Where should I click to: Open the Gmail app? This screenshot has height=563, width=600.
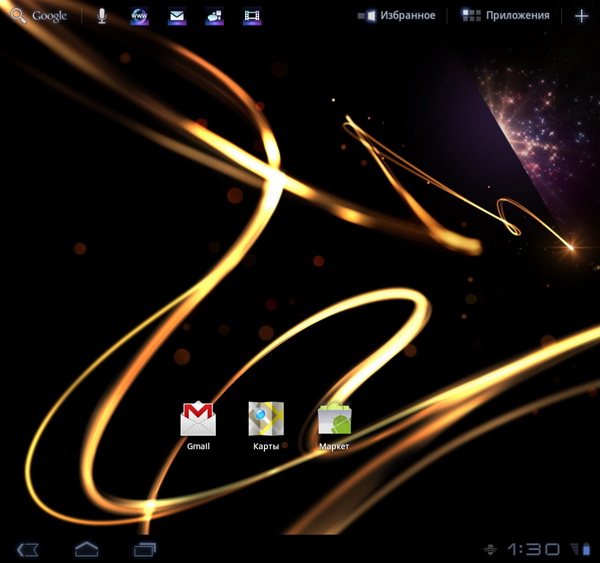[x=198, y=418]
